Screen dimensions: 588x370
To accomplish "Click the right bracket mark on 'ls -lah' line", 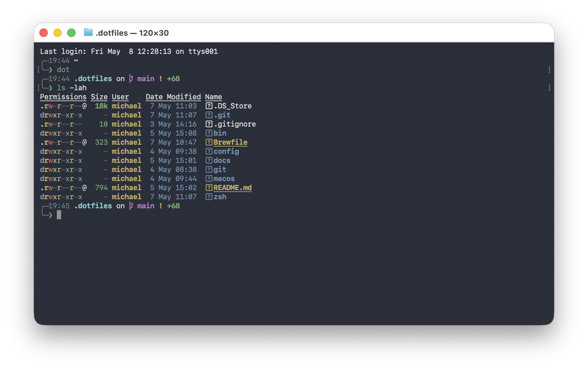I will pyautogui.click(x=549, y=88).
